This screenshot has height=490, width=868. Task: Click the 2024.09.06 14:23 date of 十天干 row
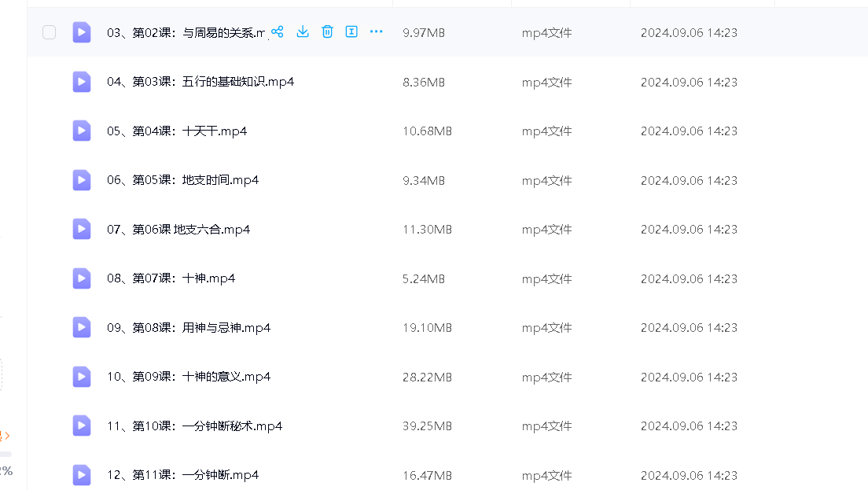[x=689, y=131]
